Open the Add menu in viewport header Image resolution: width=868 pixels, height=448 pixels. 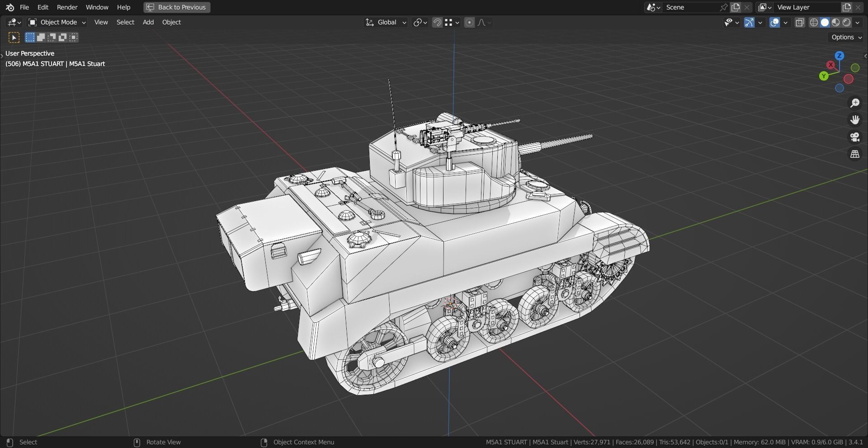pyautogui.click(x=148, y=22)
